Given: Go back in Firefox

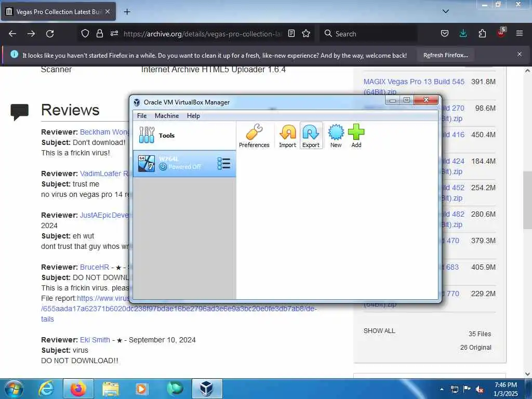Looking at the screenshot, I should [12, 34].
